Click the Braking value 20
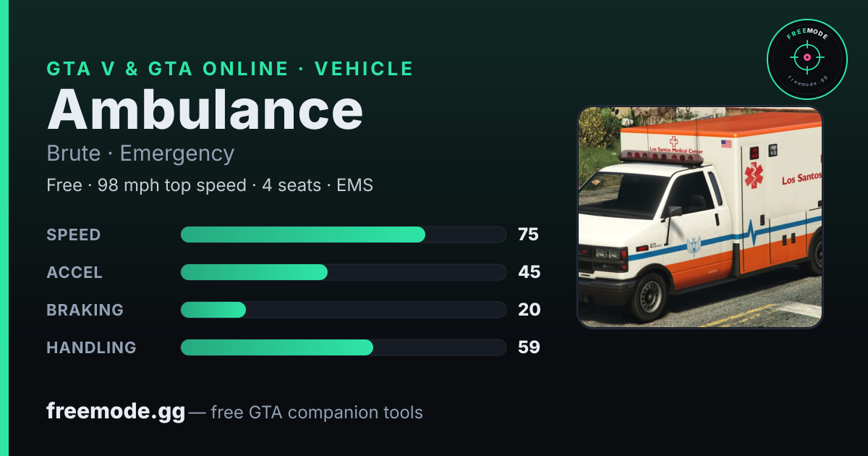This screenshot has height=456, width=868. pyautogui.click(x=529, y=310)
